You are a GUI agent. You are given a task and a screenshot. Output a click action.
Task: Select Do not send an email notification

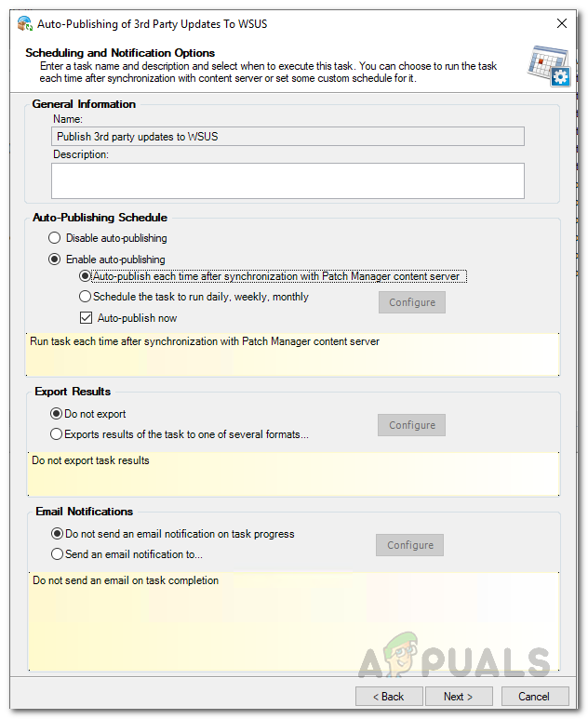[x=58, y=534]
